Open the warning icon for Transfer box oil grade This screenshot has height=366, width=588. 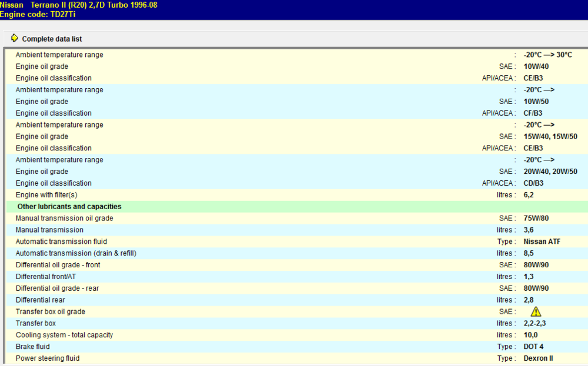pos(536,312)
